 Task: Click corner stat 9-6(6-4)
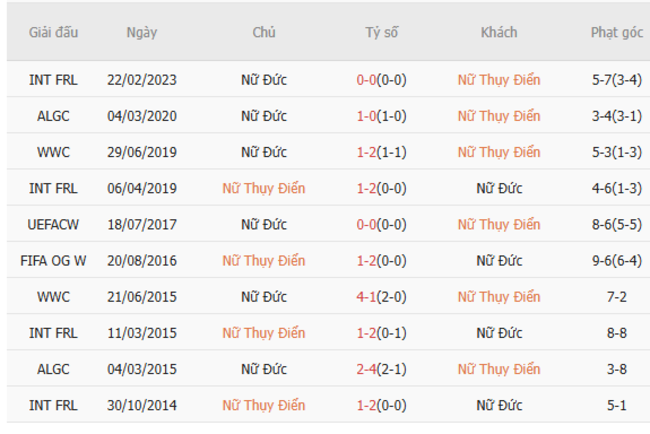[616, 261]
